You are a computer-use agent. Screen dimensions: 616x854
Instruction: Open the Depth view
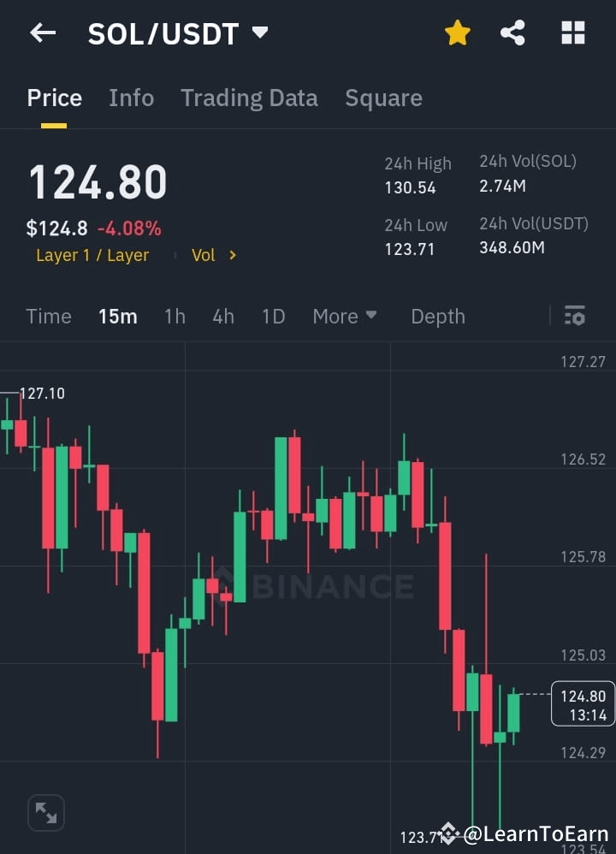pos(437,316)
